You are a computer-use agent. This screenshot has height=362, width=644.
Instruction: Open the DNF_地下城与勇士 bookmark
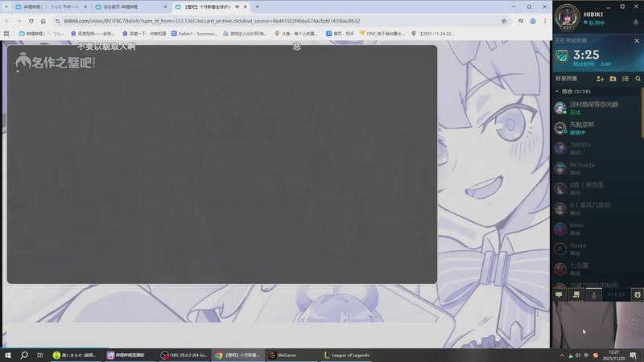[x=382, y=34]
